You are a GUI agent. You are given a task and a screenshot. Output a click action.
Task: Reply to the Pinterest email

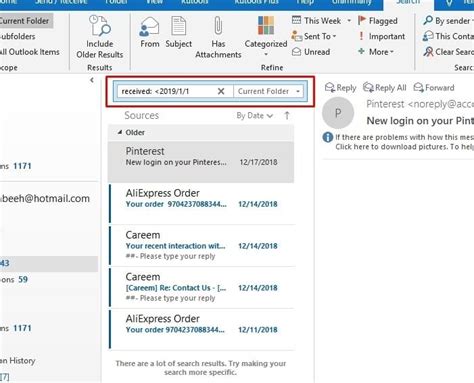click(x=340, y=88)
